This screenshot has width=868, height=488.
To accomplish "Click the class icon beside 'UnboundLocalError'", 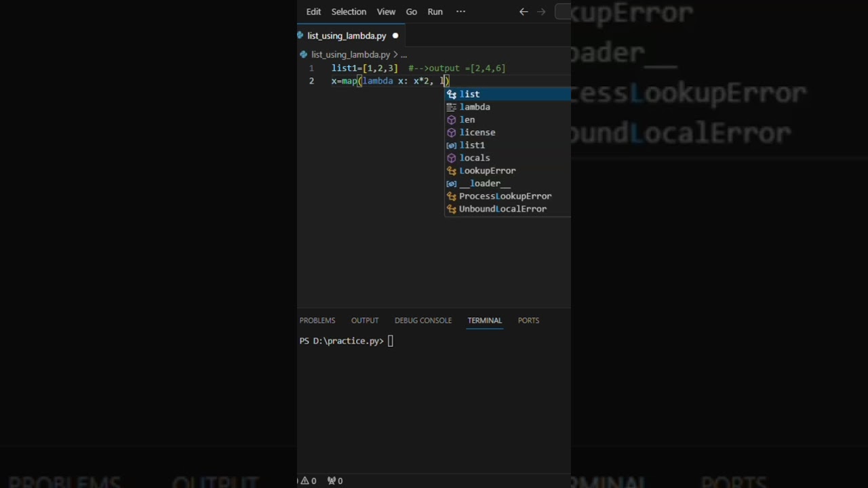I will [452, 209].
